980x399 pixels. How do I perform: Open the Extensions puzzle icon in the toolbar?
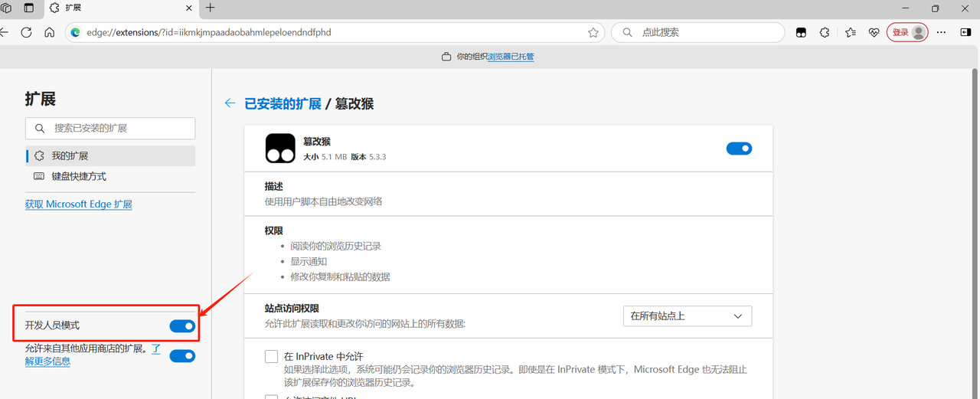click(825, 33)
